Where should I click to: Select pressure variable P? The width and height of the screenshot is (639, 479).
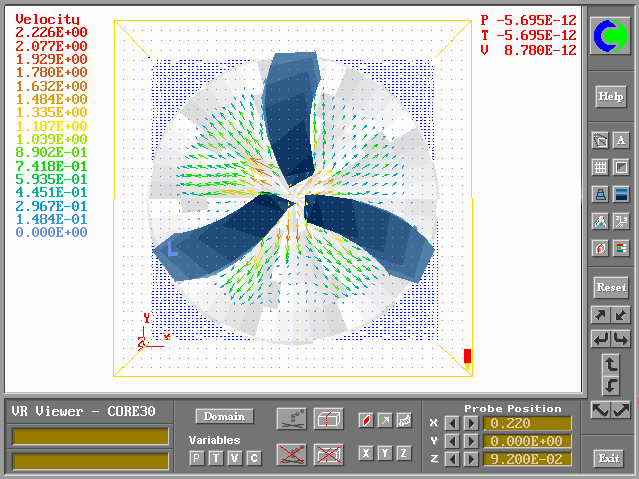[x=197, y=457]
